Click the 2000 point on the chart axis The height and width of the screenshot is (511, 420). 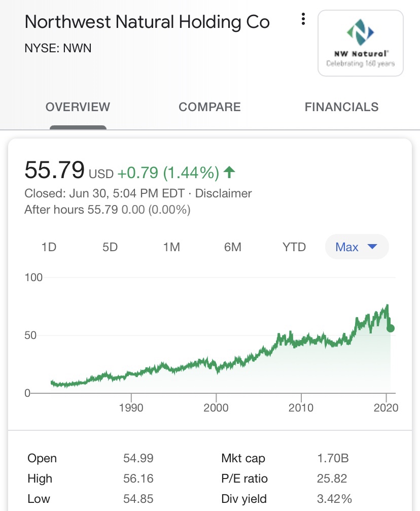[216, 407]
